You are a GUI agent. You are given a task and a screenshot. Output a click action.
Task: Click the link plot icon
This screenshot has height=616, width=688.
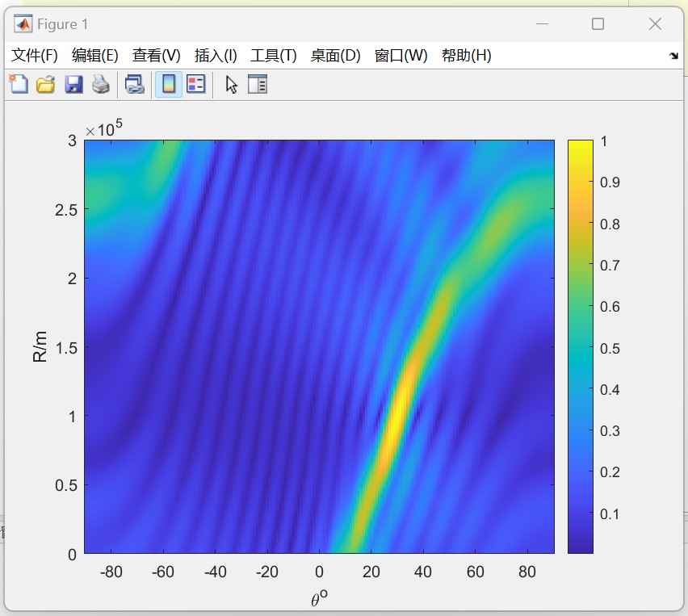click(x=134, y=84)
